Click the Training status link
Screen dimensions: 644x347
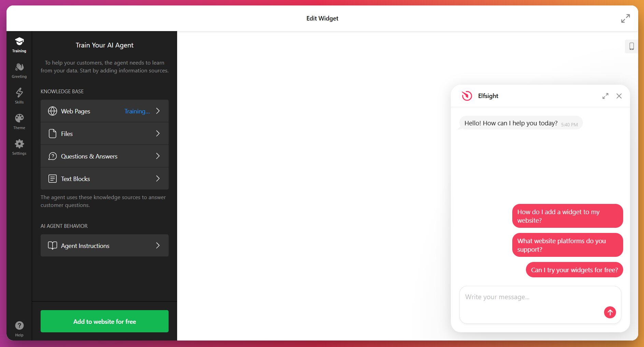pos(137,111)
